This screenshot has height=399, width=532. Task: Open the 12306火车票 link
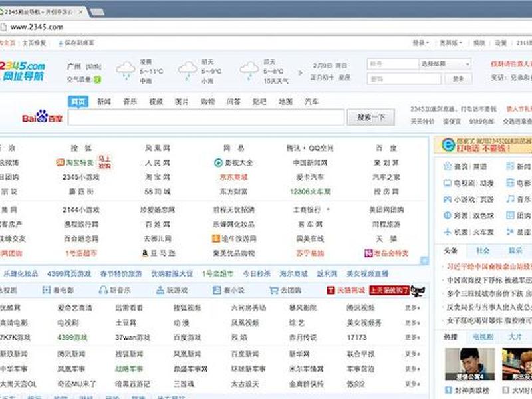(310, 192)
